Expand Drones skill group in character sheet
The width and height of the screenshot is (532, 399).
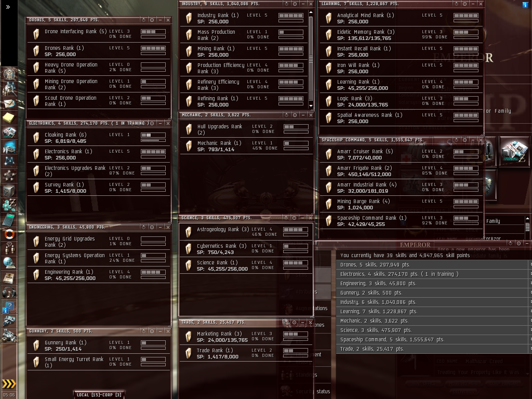click(434, 264)
